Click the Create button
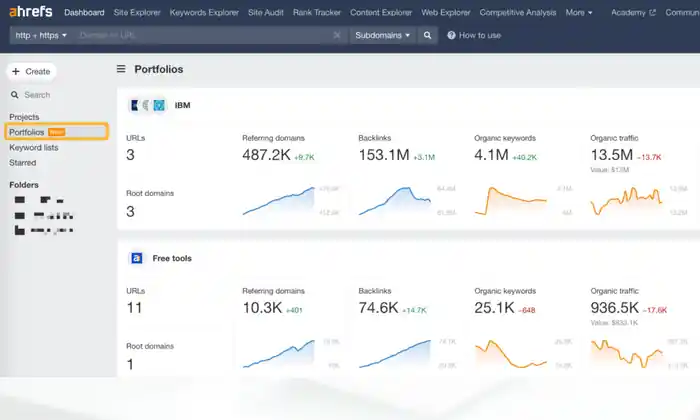The image size is (700, 420). tap(31, 71)
